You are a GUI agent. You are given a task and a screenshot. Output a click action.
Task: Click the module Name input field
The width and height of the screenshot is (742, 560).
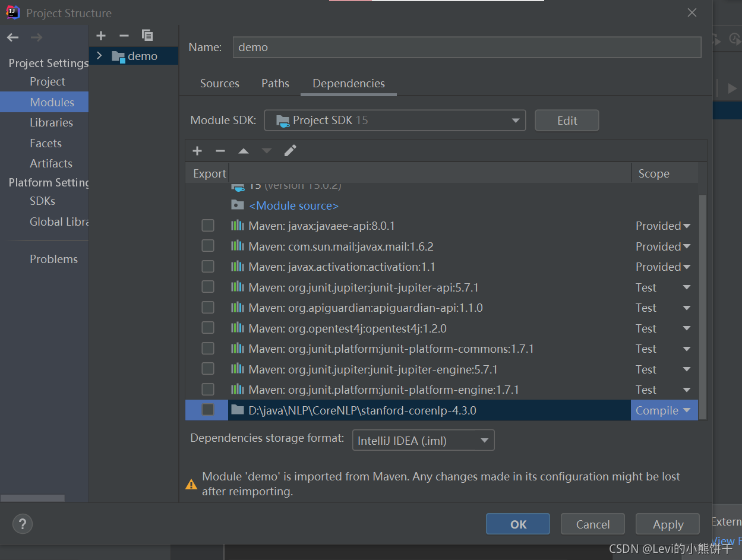(x=466, y=47)
